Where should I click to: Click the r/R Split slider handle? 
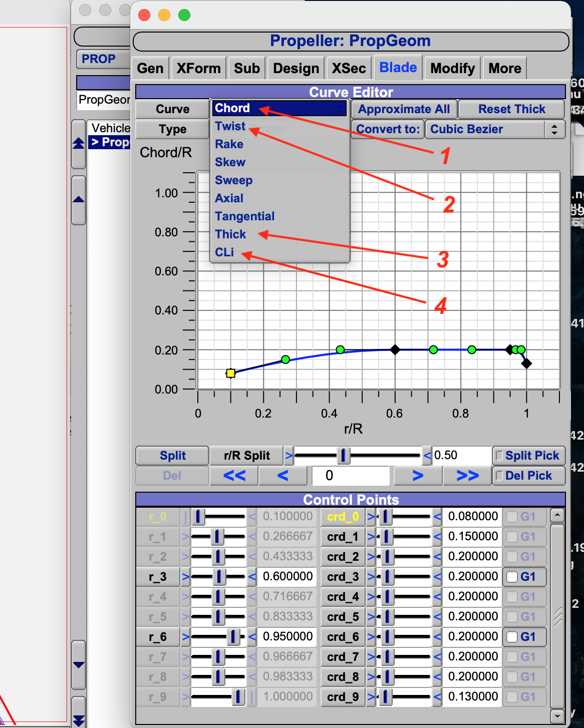(343, 456)
